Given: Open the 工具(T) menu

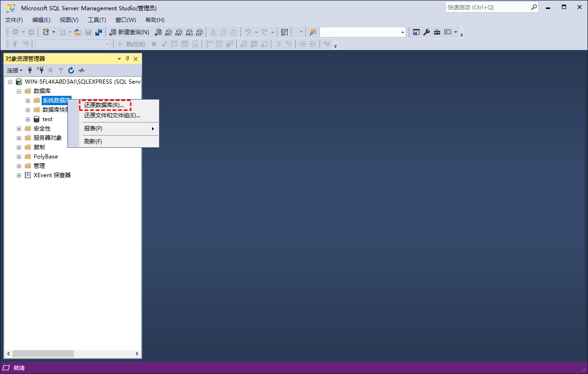Looking at the screenshot, I should 97,20.
